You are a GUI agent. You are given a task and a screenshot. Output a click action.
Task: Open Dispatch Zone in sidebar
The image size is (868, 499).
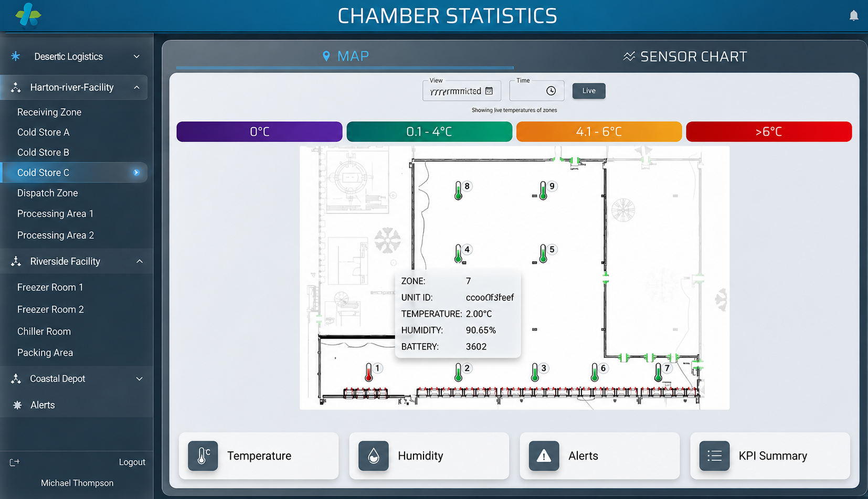pos(48,193)
